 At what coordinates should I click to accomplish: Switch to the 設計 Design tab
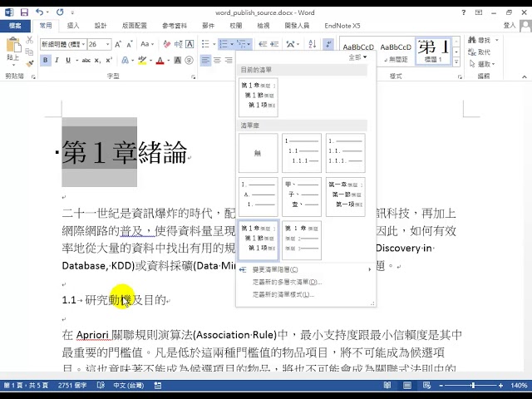pyautogui.click(x=101, y=26)
